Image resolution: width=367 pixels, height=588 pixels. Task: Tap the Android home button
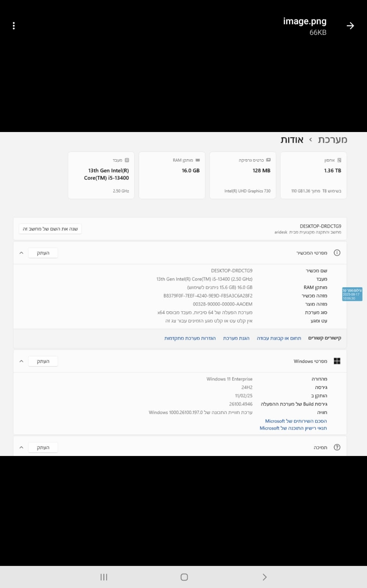[x=184, y=577]
